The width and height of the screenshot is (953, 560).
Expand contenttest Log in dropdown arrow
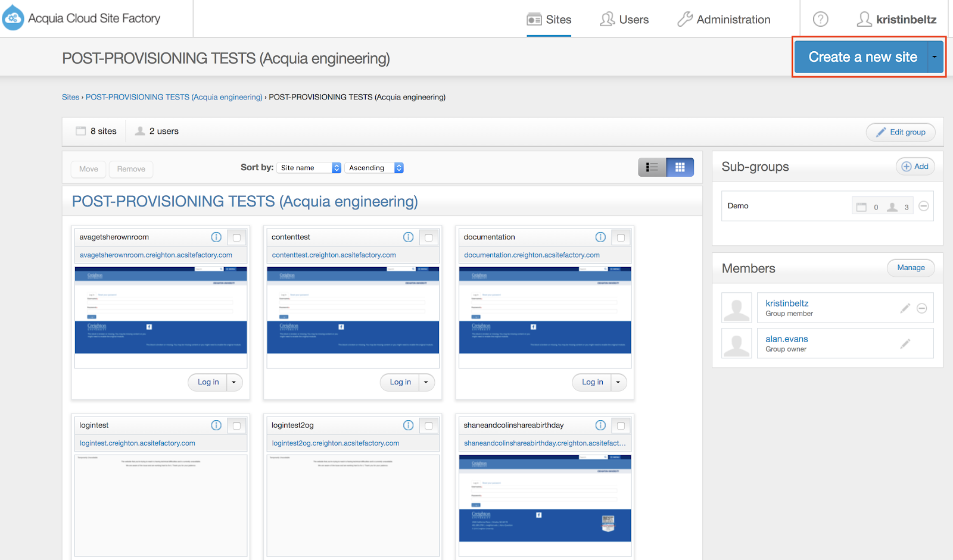tap(426, 382)
